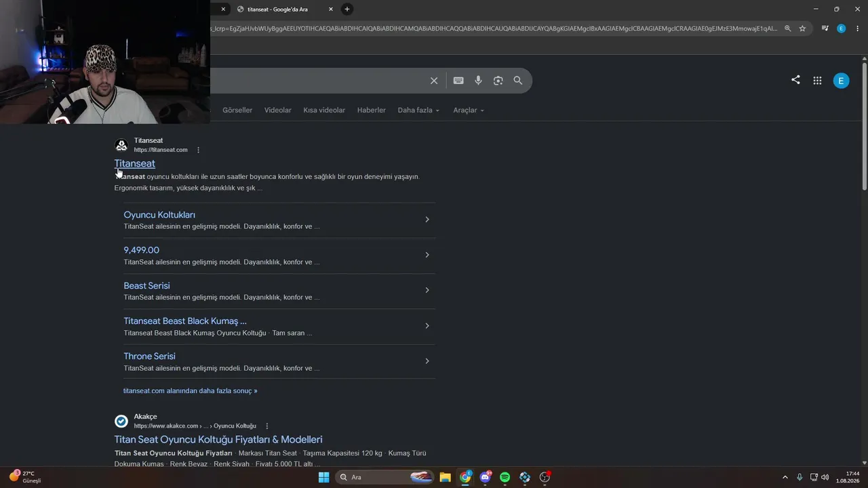Clear the Google search box
The height and width of the screenshot is (488, 868).
pos(434,81)
